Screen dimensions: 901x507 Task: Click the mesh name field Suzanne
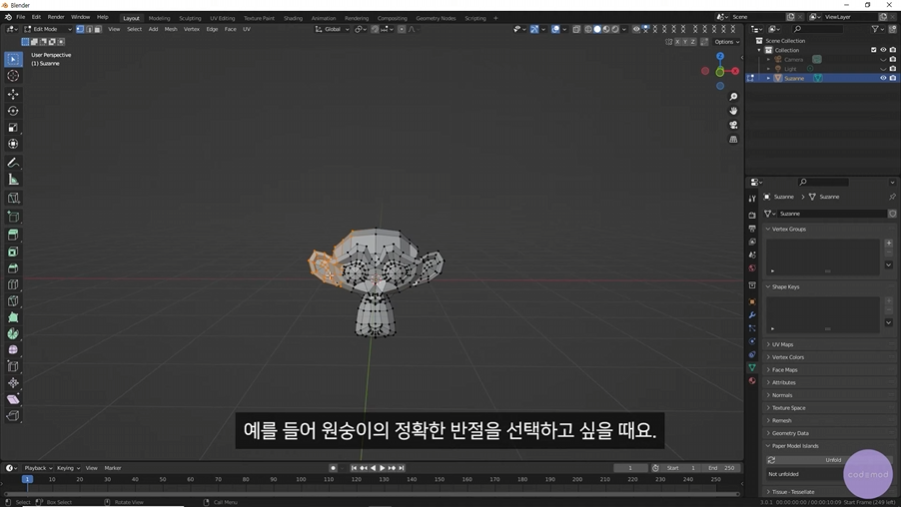831,213
